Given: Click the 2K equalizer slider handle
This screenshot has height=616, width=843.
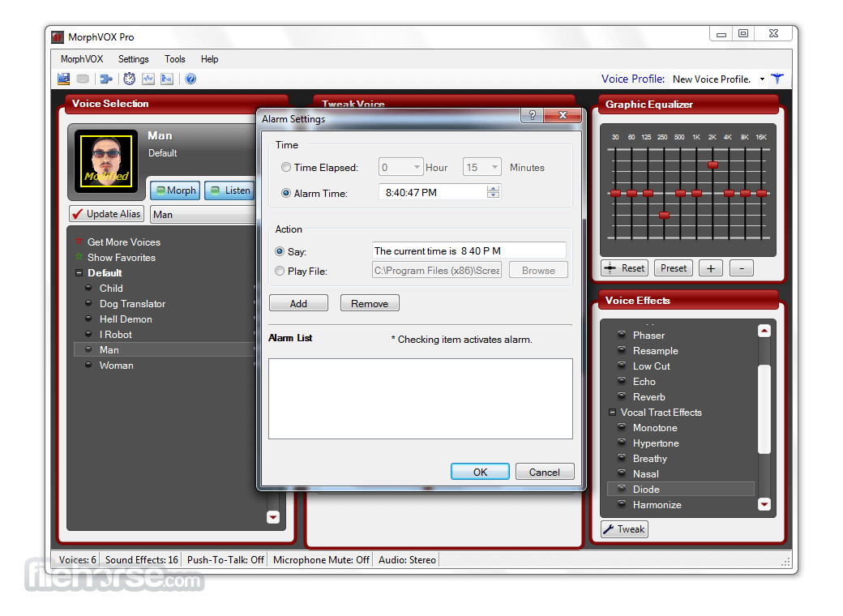Looking at the screenshot, I should [x=712, y=165].
